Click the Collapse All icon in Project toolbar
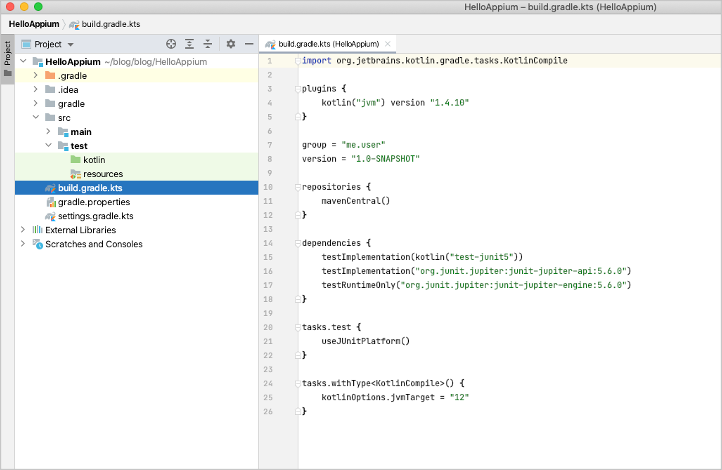The width and height of the screenshot is (722, 470). coord(208,44)
